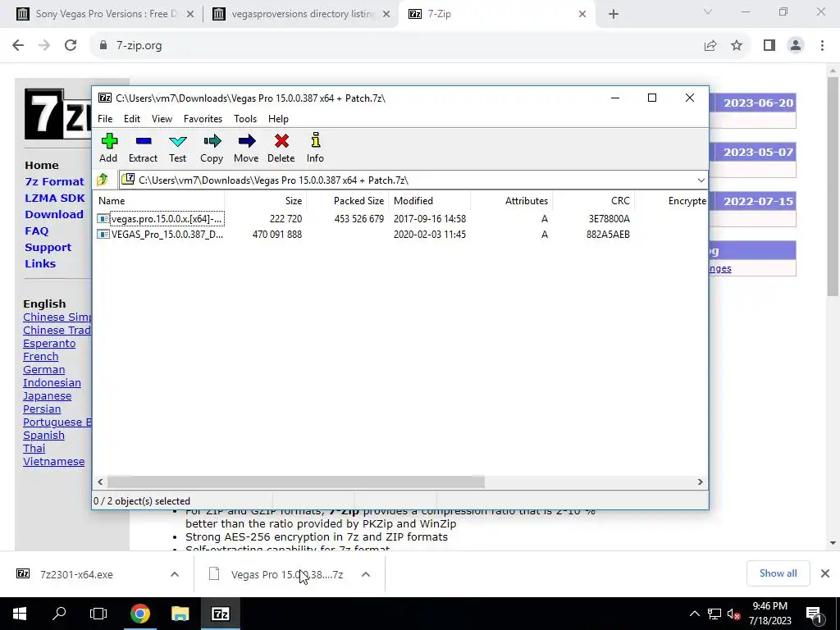Show hidden system tray icons
The width and height of the screenshot is (840, 630).
694,614
